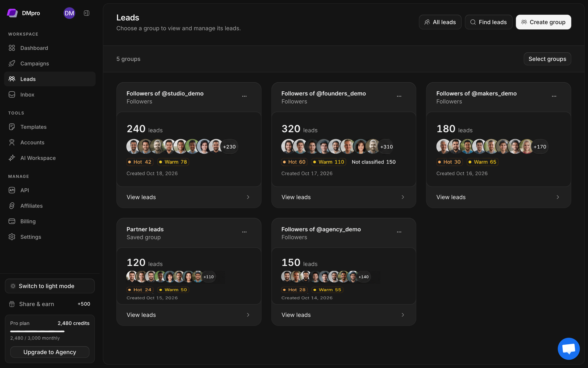Open the live chat bubble
588x368 pixels.
click(x=569, y=349)
